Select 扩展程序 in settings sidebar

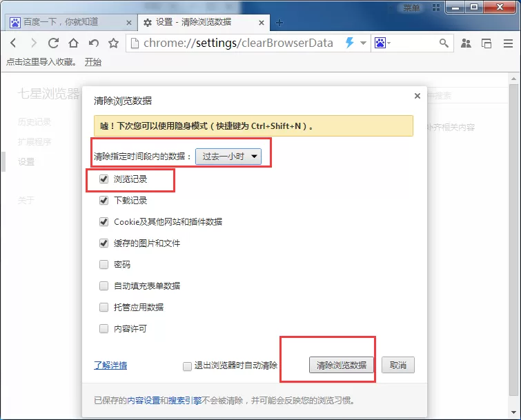pyautogui.click(x=35, y=142)
